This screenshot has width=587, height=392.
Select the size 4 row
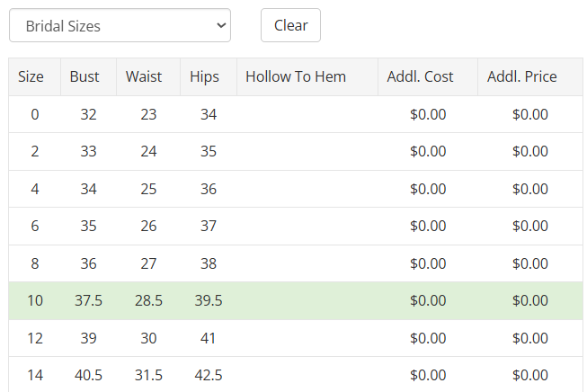point(296,189)
